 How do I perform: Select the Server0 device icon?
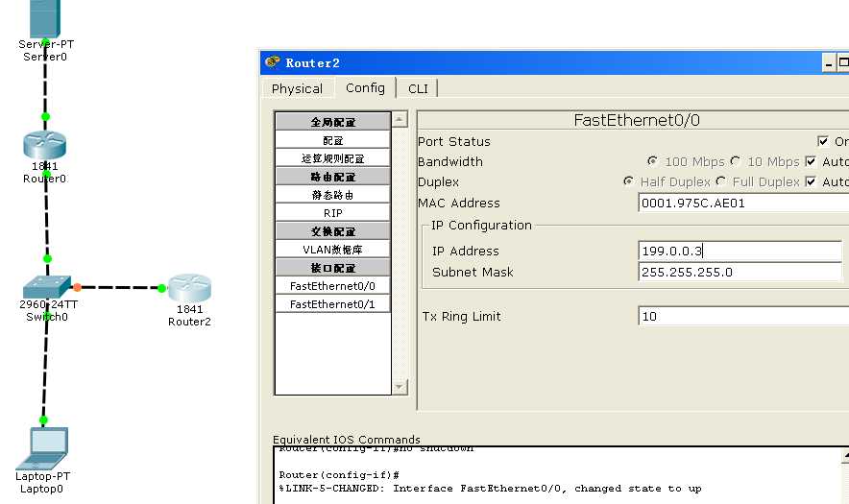point(45,17)
